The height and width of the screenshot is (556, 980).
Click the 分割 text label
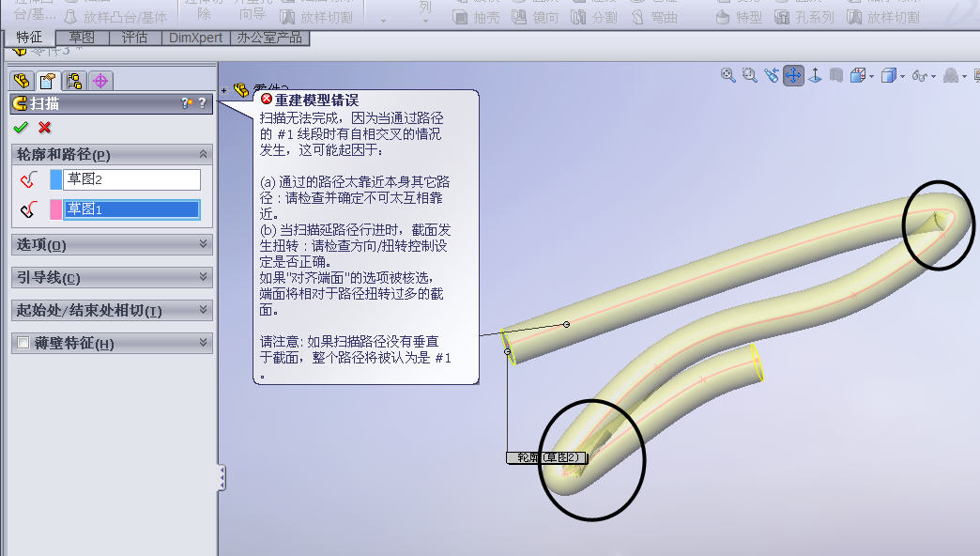pyautogui.click(x=605, y=18)
